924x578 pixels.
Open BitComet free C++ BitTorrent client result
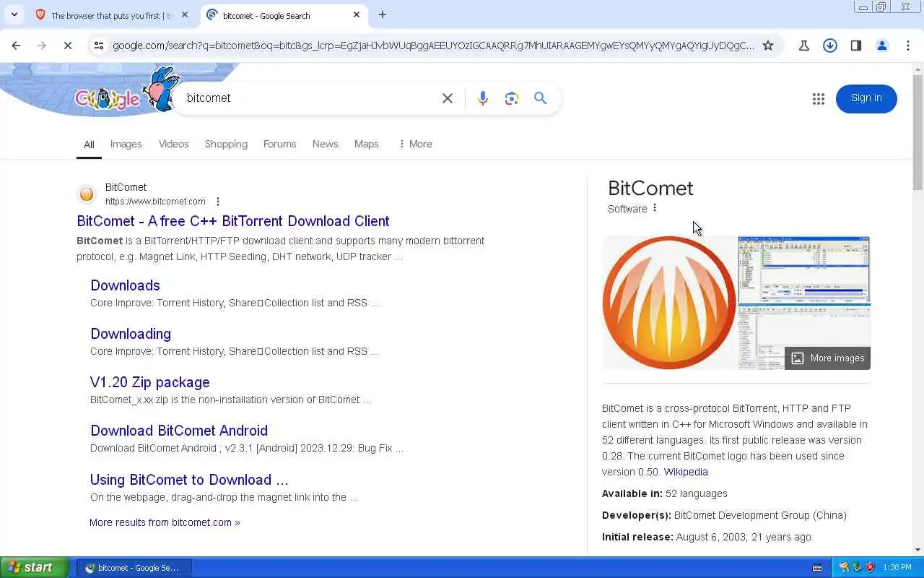click(x=233, y=221)
